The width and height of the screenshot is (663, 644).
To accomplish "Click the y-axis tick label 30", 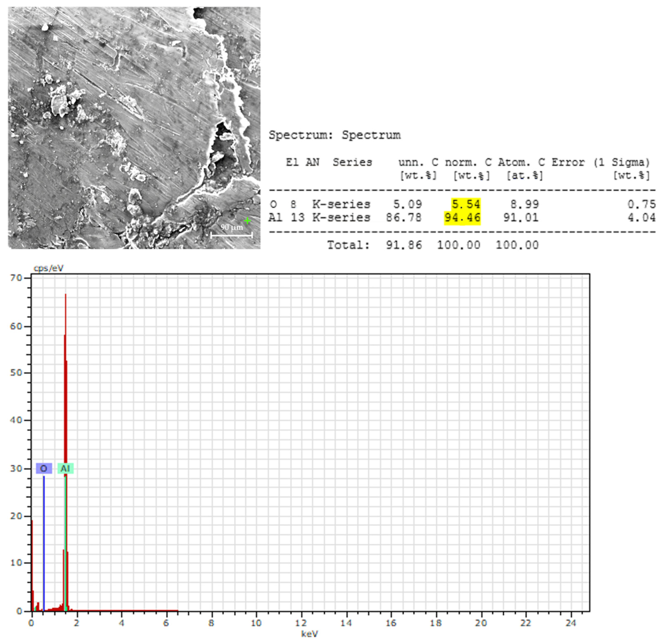I will coord(16,469).
